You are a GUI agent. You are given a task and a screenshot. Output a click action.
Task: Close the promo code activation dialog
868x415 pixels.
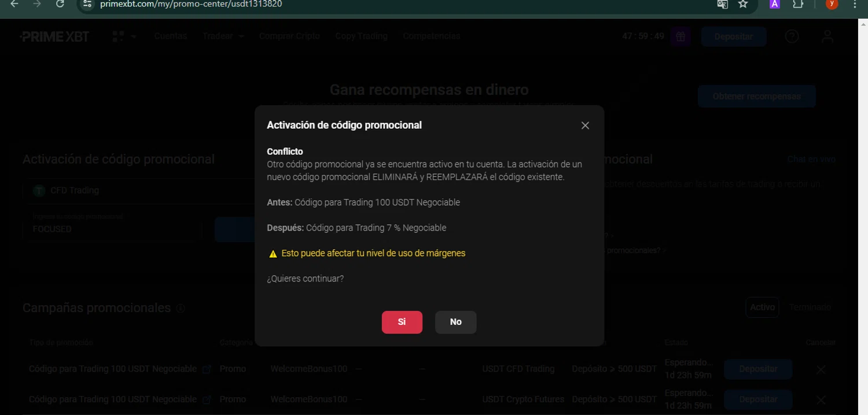click(x=585, y=125)
